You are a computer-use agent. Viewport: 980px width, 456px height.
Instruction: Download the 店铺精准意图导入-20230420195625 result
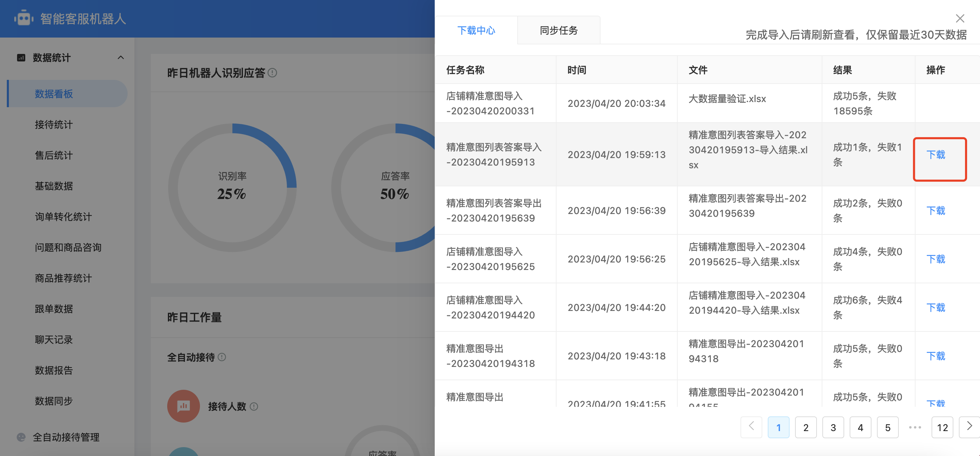(x=936, y=259)
